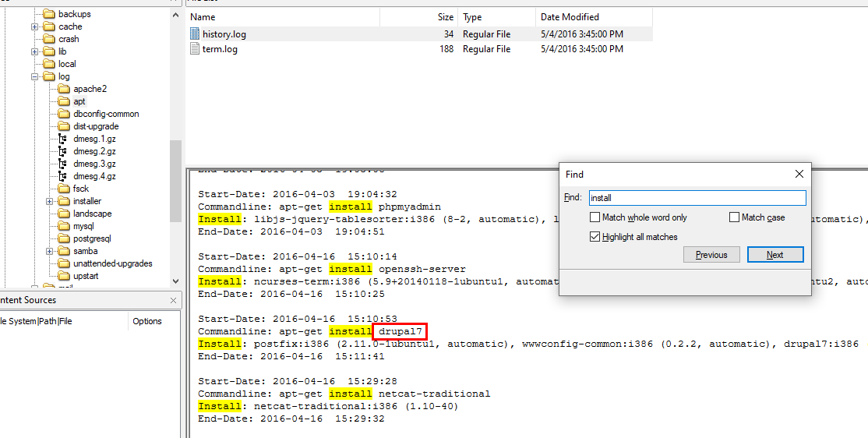Click phpmyadmin in the log text
868x438 pixels.
coord(410,207)
